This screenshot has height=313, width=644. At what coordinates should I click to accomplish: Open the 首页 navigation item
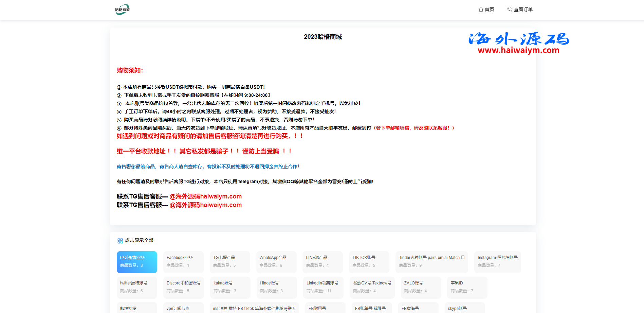coord(489,10)
